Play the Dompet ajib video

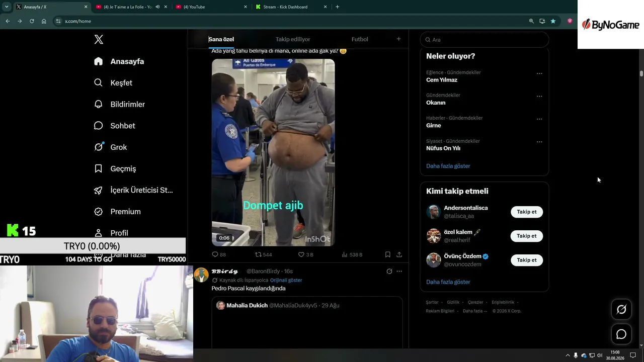coord(273,152)
